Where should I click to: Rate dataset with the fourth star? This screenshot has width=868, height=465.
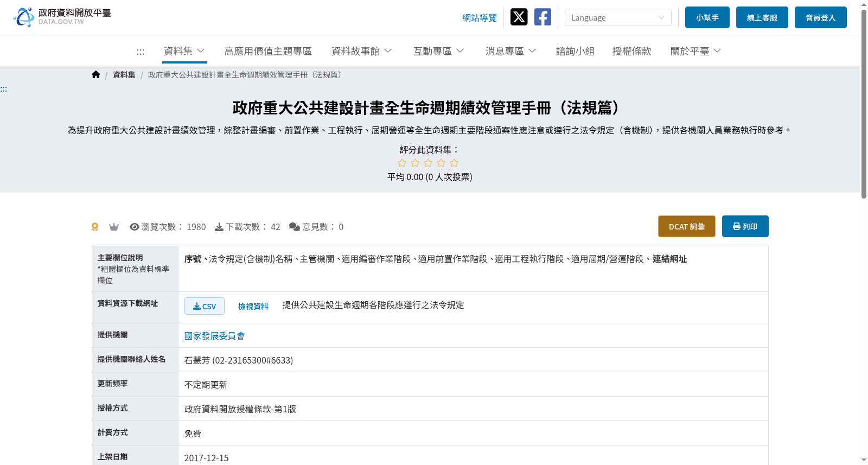[441, 163]
